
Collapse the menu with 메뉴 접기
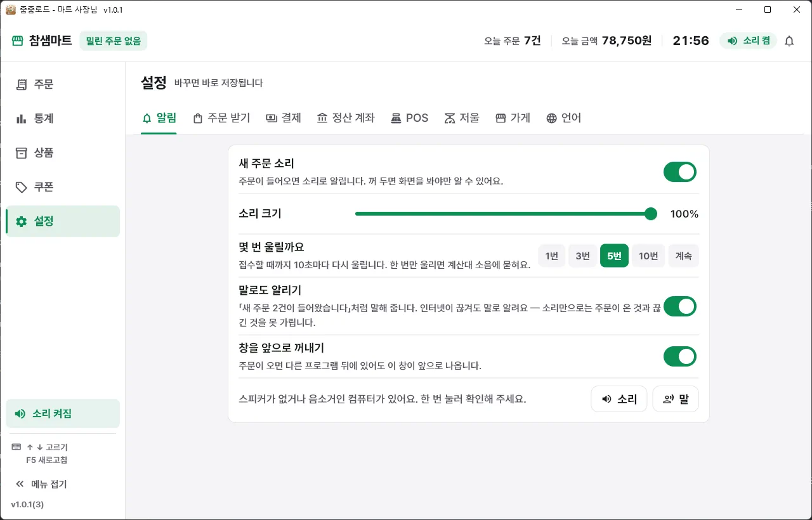click(63, 484)
